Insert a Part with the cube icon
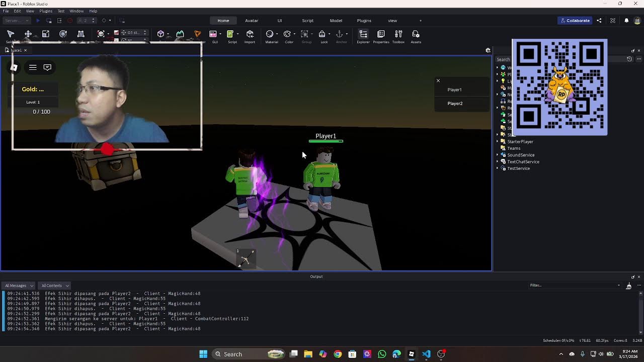The image size is (644, 362). tap(160, 34)
